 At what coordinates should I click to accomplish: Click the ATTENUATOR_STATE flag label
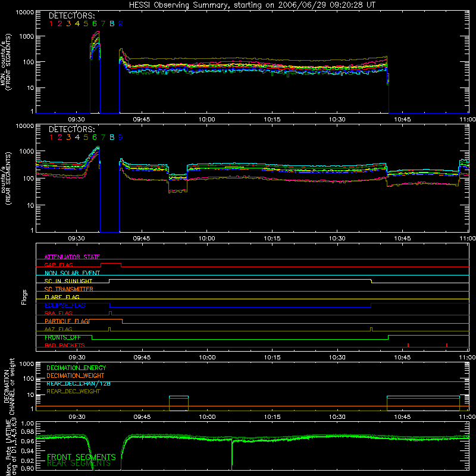point(72,257)
